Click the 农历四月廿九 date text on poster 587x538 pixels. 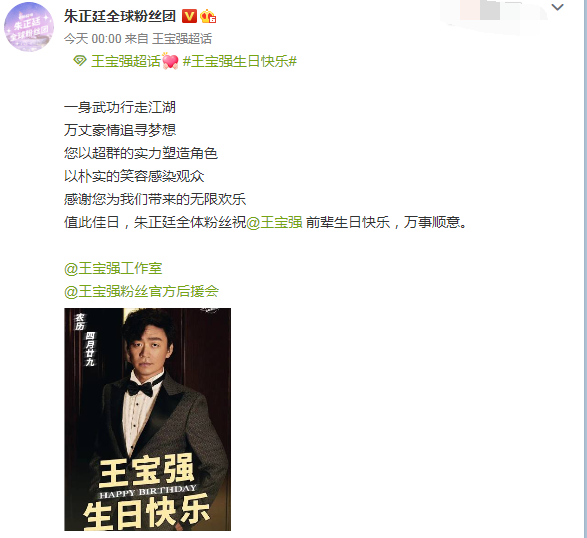[x=85, y=340]
